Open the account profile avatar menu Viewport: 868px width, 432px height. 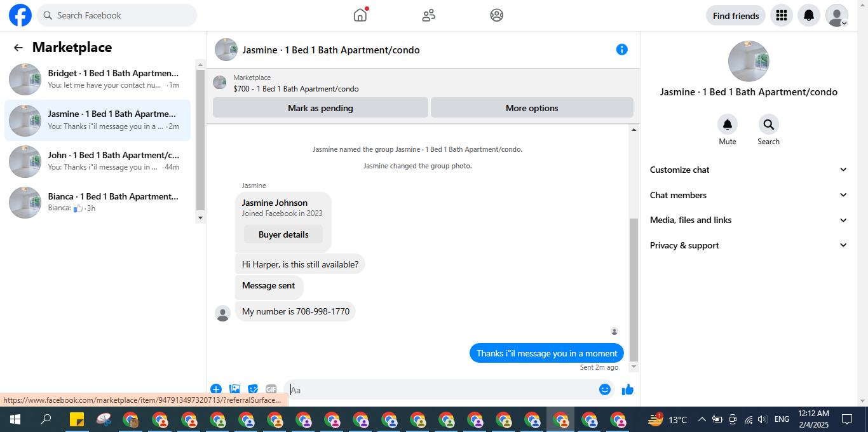(x=837, y=15)
